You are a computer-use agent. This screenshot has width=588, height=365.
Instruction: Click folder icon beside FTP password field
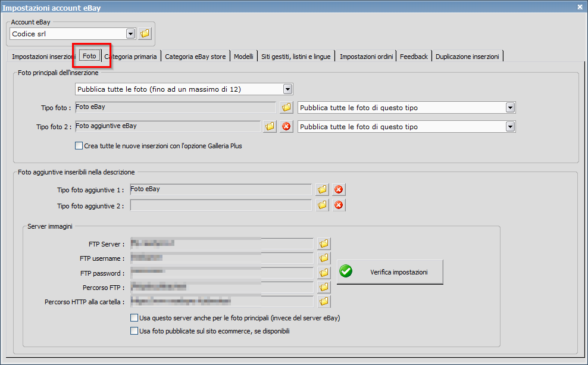click(324, 273)
